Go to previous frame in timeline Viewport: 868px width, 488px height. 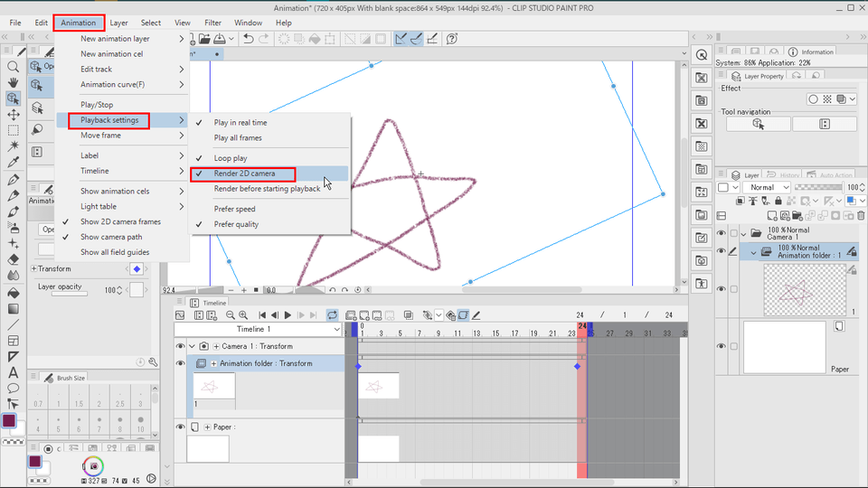click(275, 315)
